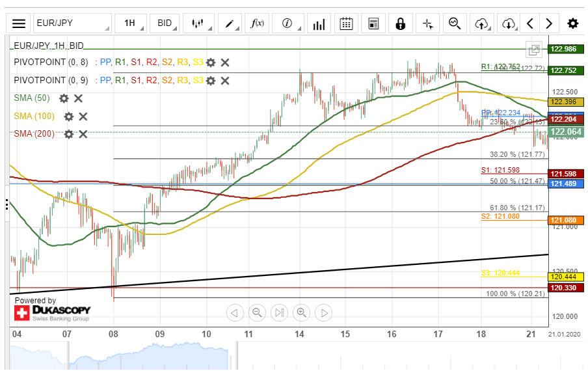Open the EUR/JPY instrument dropdown
588x371 pixels.
(x=72, y=24)
